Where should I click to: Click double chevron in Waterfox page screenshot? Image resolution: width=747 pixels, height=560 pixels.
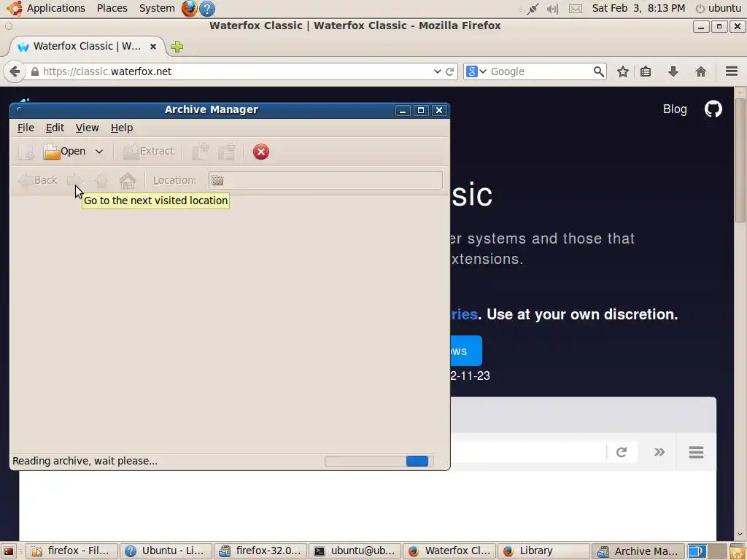(659, 452)
